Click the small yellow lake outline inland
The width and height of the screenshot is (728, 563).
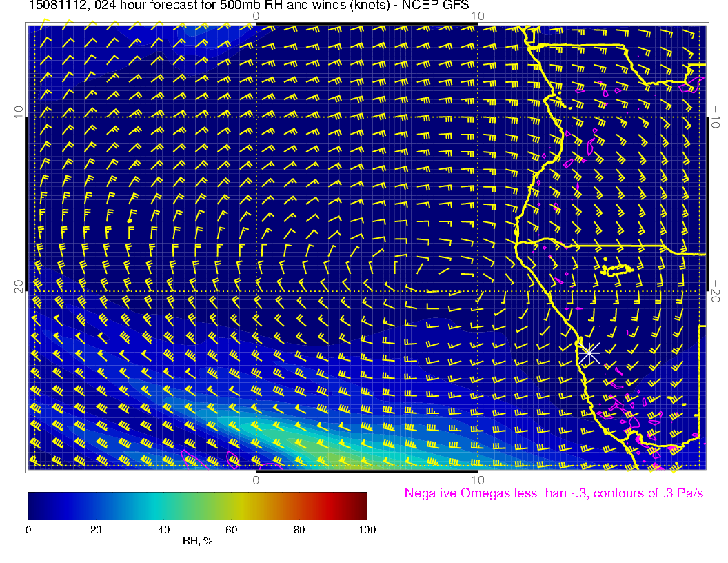coord(617,270)
